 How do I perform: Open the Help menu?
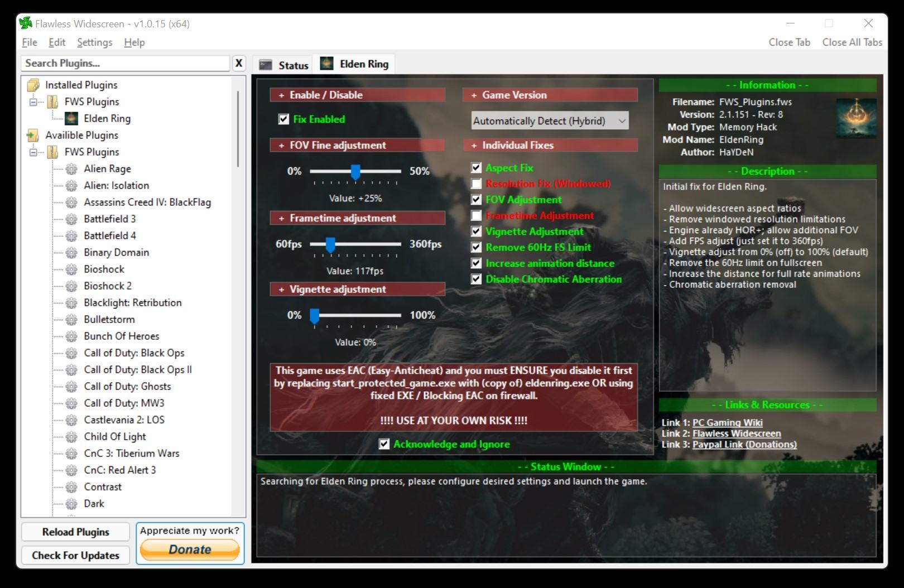click(134, 42)
